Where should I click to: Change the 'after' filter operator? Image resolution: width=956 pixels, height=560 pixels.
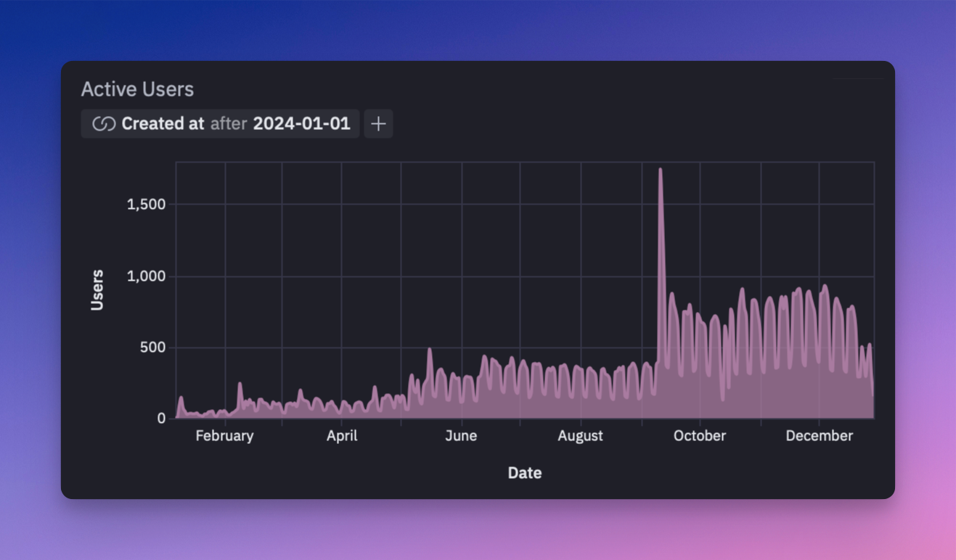point(230,123)
